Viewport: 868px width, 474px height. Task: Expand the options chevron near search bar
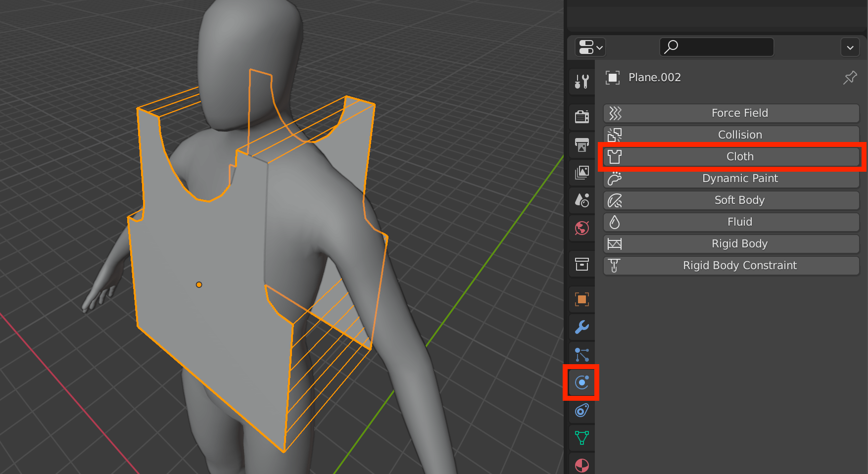tap(850, 47)
